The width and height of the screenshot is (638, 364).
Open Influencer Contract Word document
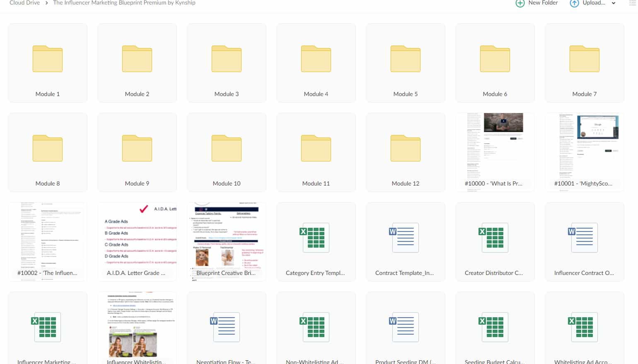click(584, 241)
